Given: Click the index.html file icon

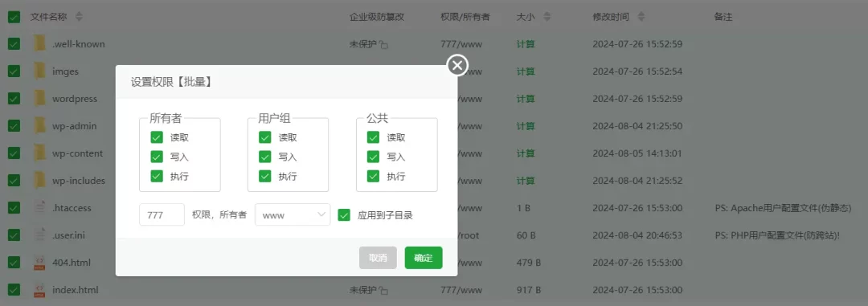Looking at the screenshot, I should pos(39,289).
